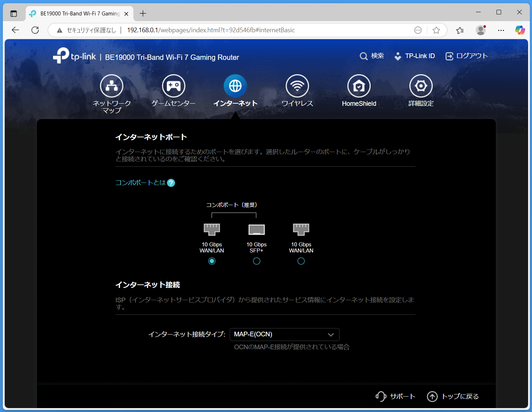532x412 pixels.
Task: Click the TP-Link ID text link
Action: (420, 56)
